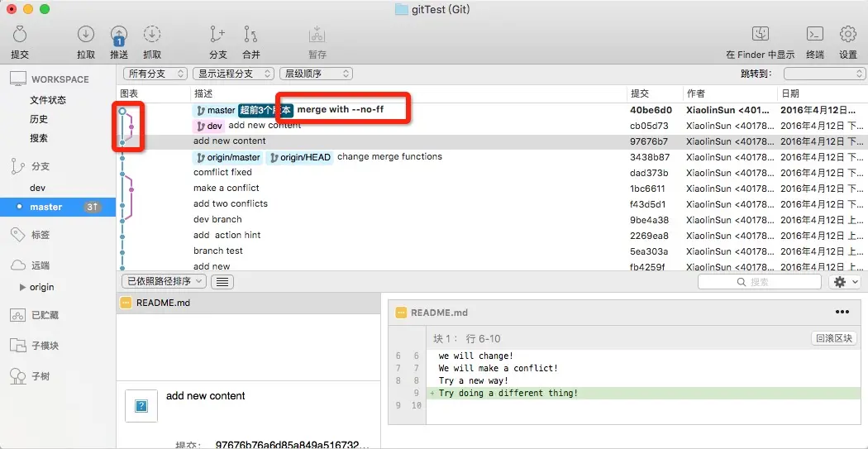Click the origin/master branch label

tap(227, 157)
